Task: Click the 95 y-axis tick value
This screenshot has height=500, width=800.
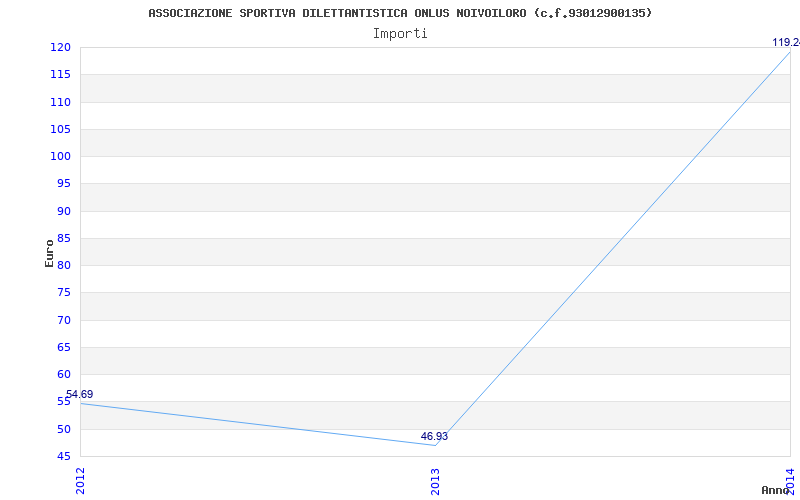Action: point(63,184)
